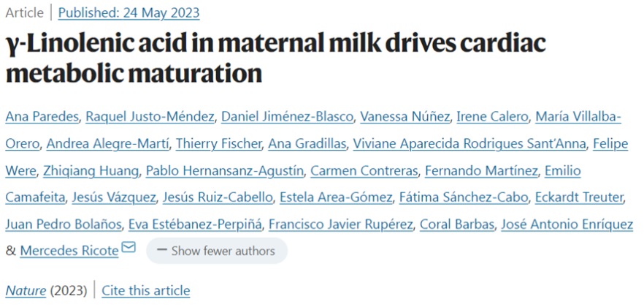Image resolution: width=644 pixels, height=307 pixels.
Task: Collapse list with Show fewer authors
Action: click(216, 251)
